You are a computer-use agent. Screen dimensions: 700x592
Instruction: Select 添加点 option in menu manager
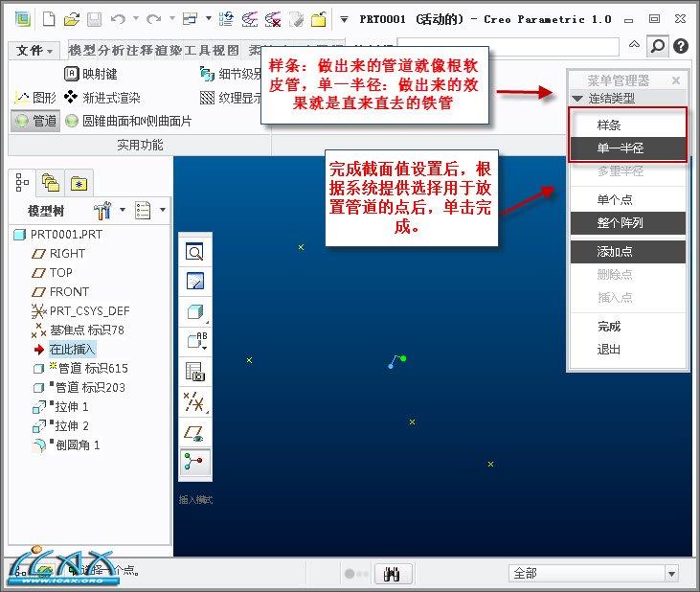tap(627, 252)
